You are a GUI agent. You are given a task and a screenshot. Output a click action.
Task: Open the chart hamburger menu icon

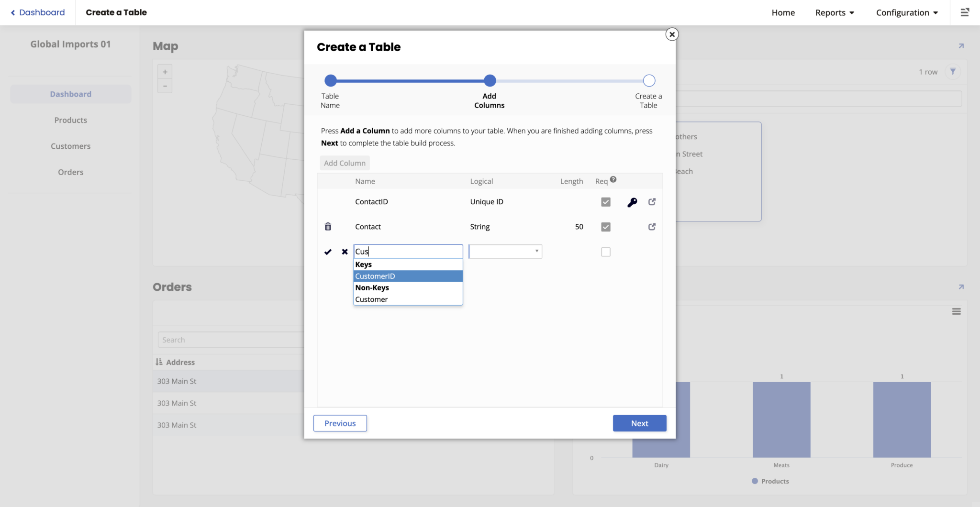[957, 311]
